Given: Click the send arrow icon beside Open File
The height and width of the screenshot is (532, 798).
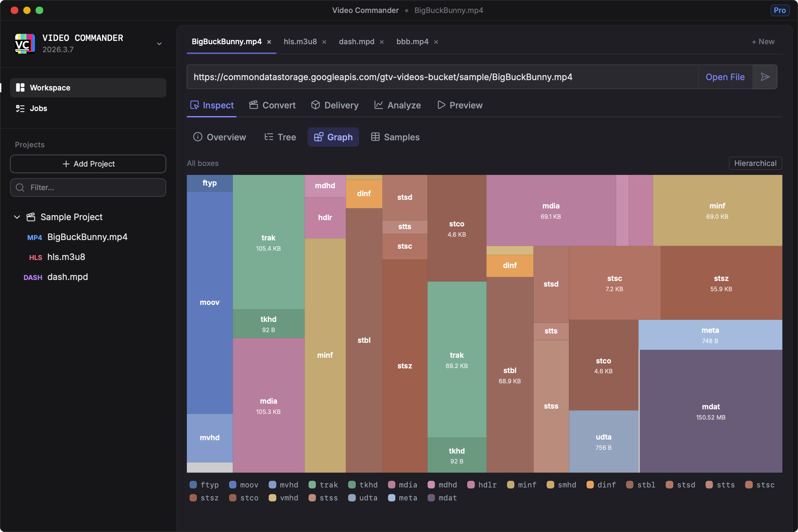Looking at the screenshot, I should 765,77.
